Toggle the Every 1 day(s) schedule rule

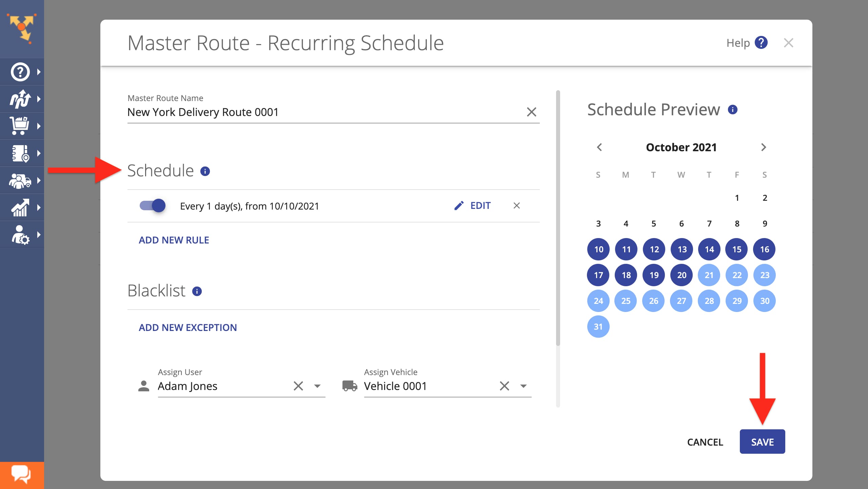153,206
